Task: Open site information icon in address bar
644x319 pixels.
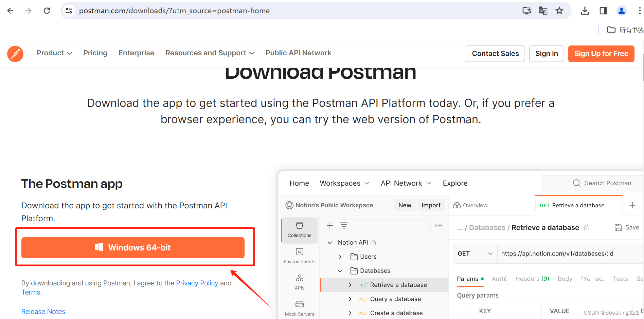Action: pyautogui.click(x=69, y=11)
